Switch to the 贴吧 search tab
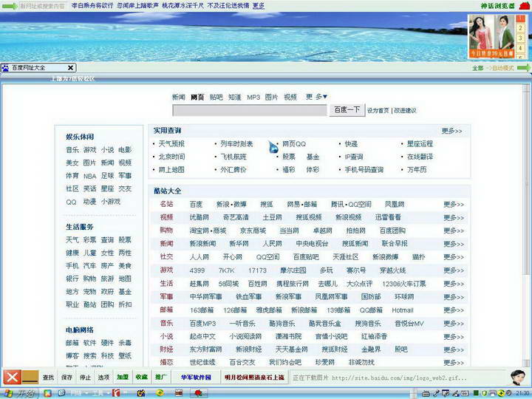This screenshot has width=532, height=399. (x=216, y=98)
